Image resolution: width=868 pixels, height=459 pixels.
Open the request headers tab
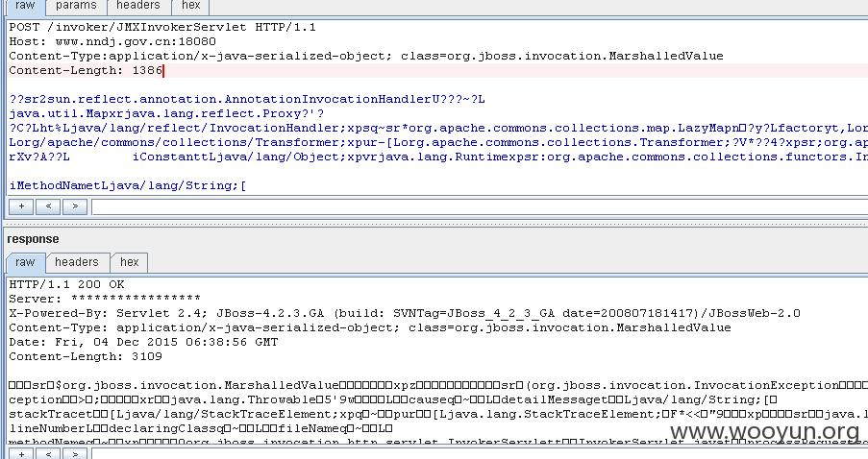point(137,7)
